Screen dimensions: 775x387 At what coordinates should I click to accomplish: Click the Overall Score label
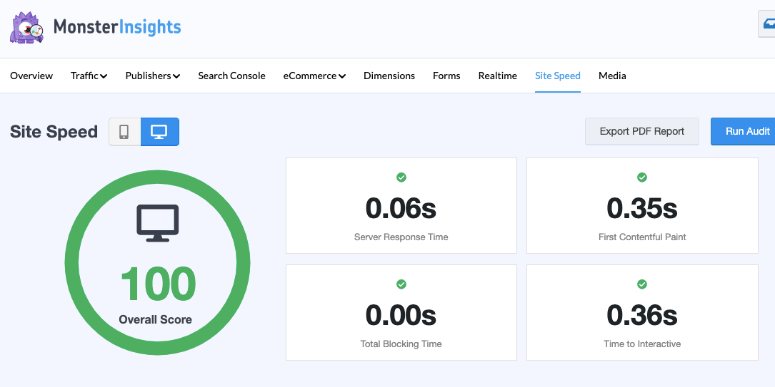click(x=155, y=320)
